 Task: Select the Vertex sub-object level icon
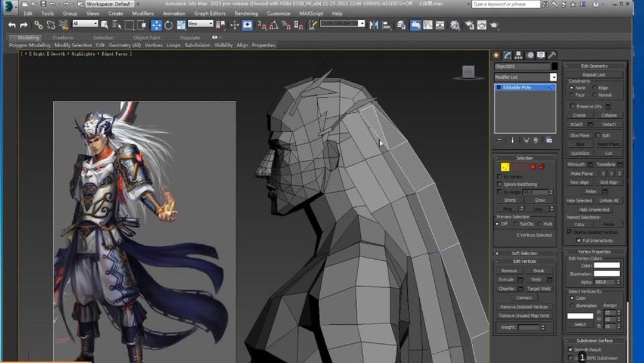pos(505,167)
